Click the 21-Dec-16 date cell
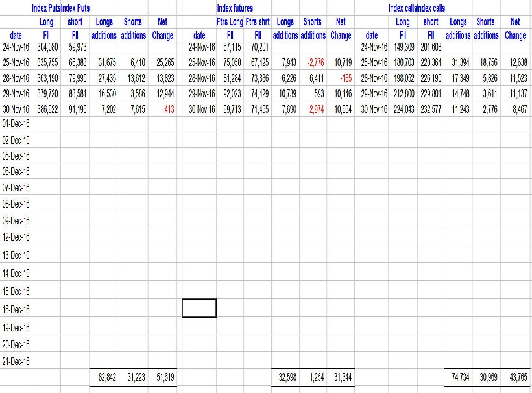The height and width of the screenshot is (393, 532). [16, 361]
